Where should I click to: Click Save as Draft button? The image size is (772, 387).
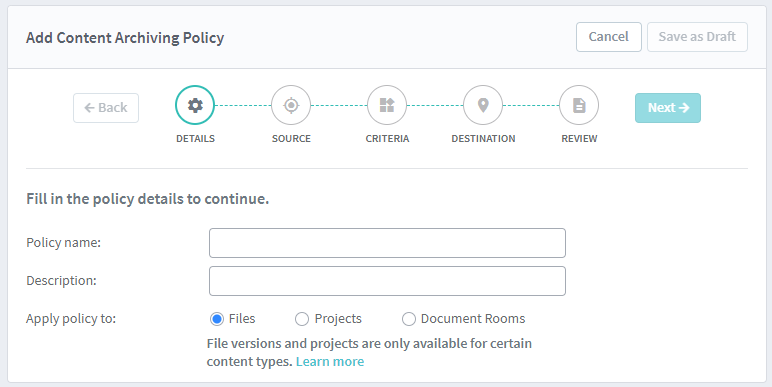tap(697, 37)
